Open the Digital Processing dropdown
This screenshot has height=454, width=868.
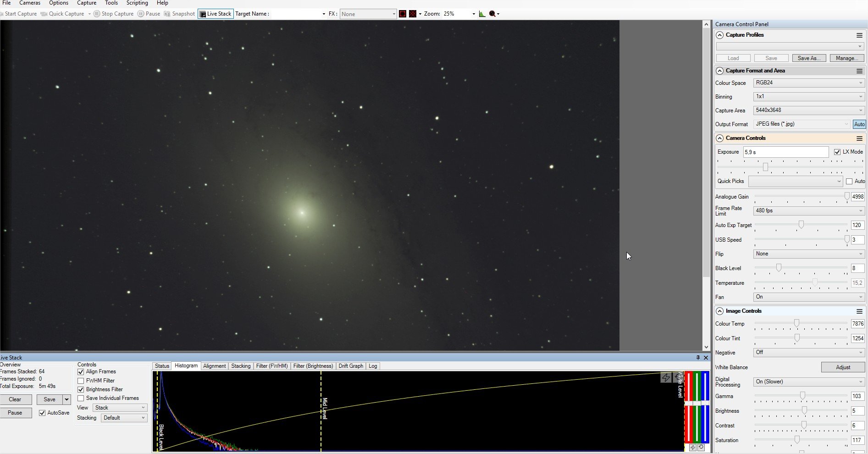(809, 382)
